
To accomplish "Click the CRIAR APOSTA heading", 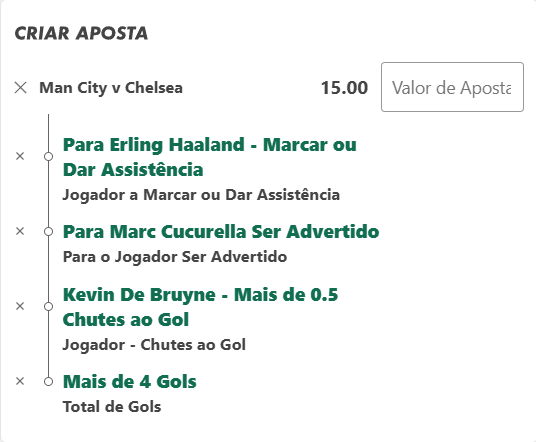I will [81, 34].
